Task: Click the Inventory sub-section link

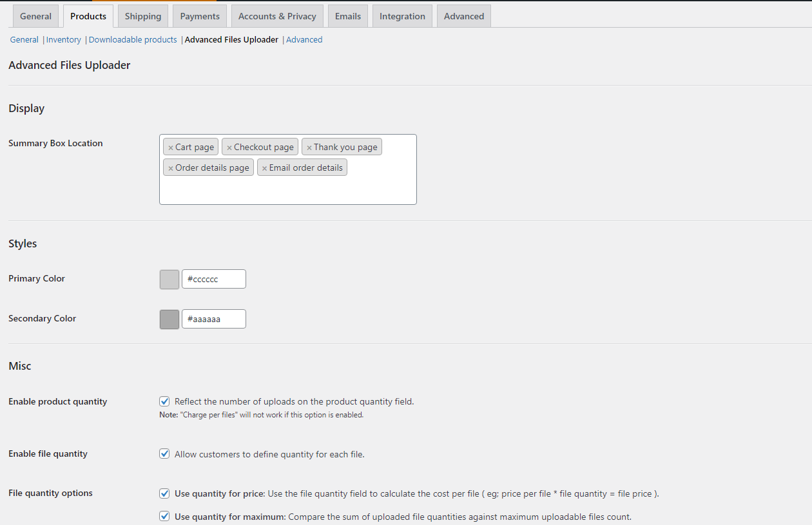Action: (x=64, y=40)
